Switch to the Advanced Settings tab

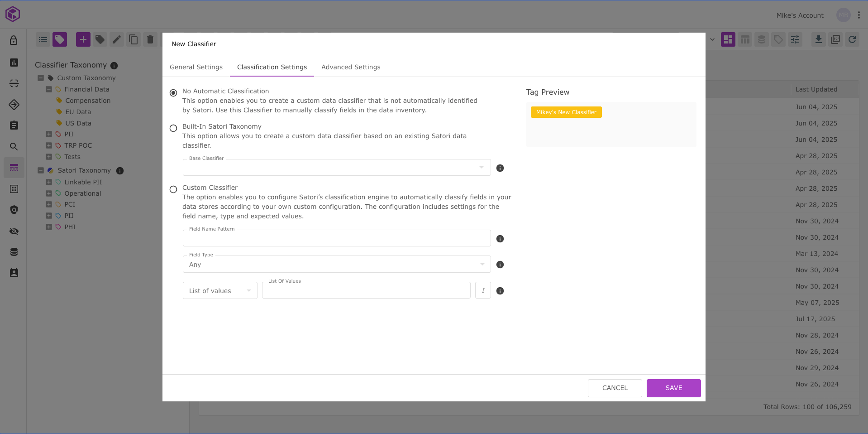(351, 67)
